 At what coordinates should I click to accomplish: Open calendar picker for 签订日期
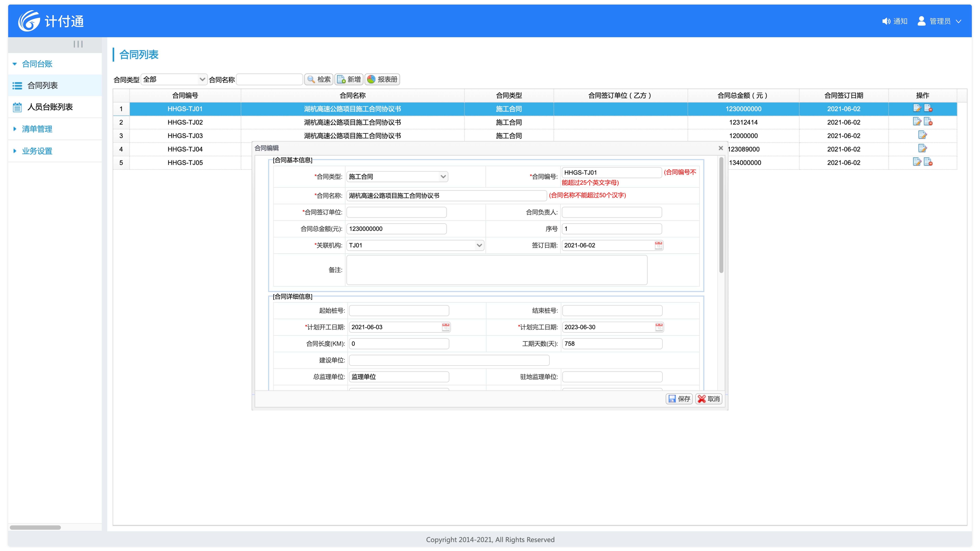pos(659,245)
